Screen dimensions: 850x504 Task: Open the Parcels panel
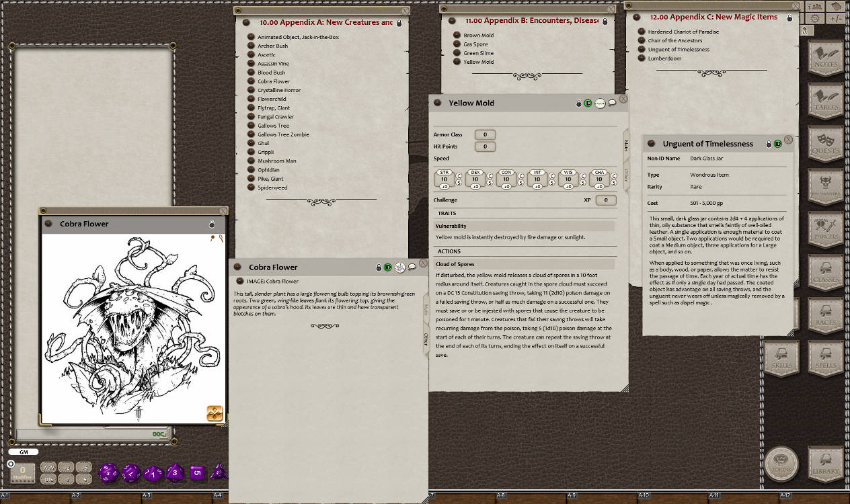[x=825, y=230]
